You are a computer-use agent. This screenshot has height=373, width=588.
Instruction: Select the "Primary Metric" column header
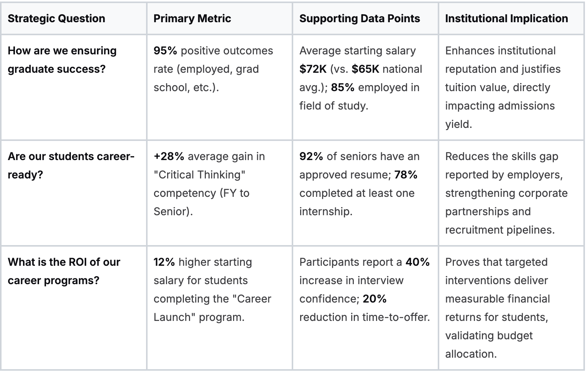[192, 19]
